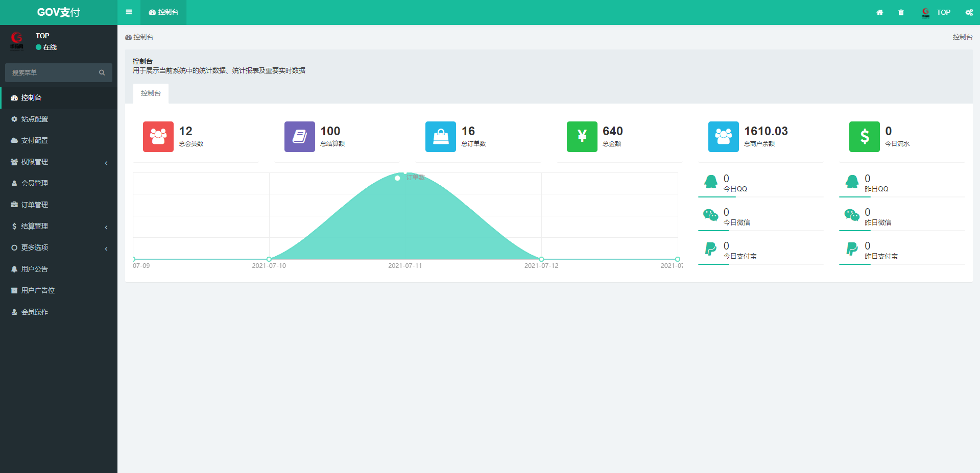
Task: Click the green yen total amount icon
Action: 582,137
